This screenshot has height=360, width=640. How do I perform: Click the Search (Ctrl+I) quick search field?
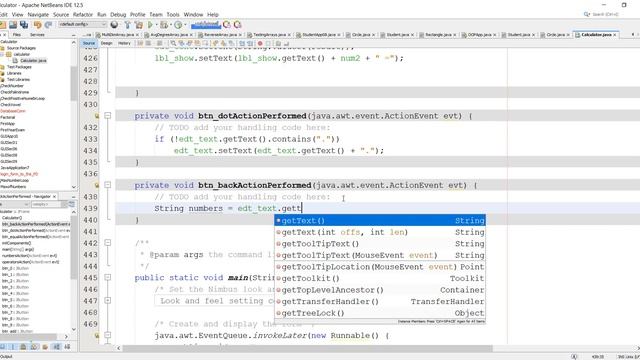pyautogui.click(x=604, y=14)
